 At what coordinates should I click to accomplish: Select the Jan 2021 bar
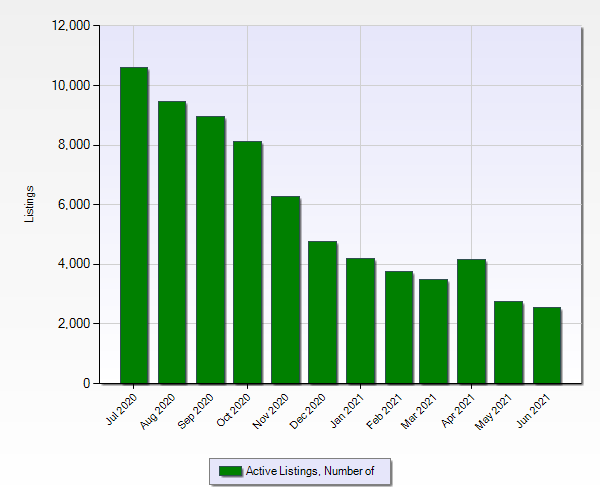[360, 321]
